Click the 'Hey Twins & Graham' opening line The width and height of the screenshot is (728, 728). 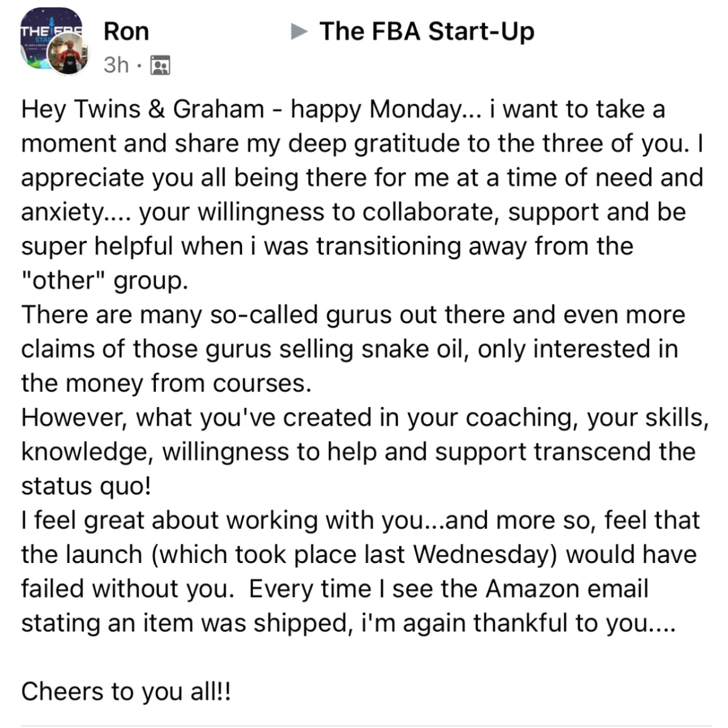(143, 110)
